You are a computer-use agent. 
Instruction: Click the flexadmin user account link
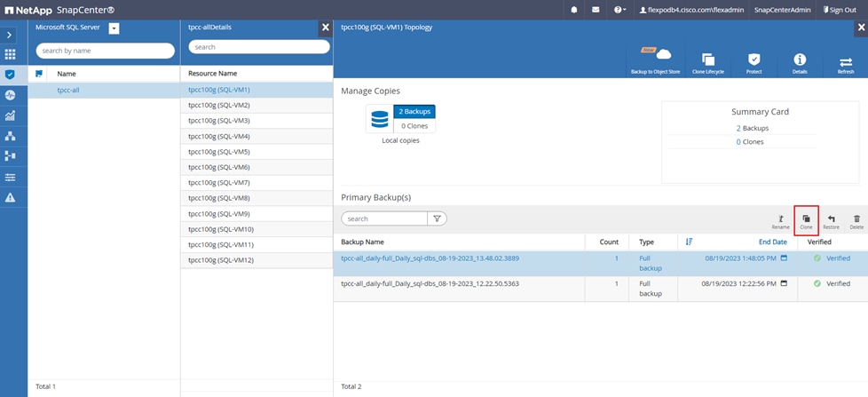click(x=690, y=10)
